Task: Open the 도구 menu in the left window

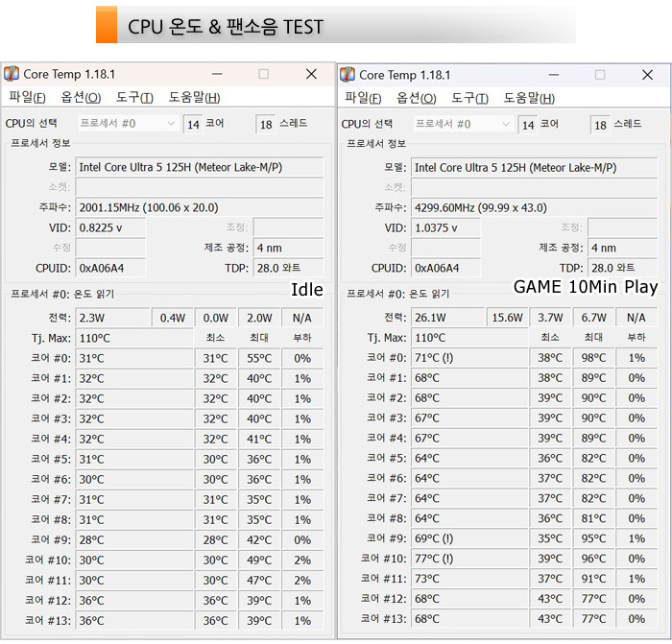Action: coord(134,97)
